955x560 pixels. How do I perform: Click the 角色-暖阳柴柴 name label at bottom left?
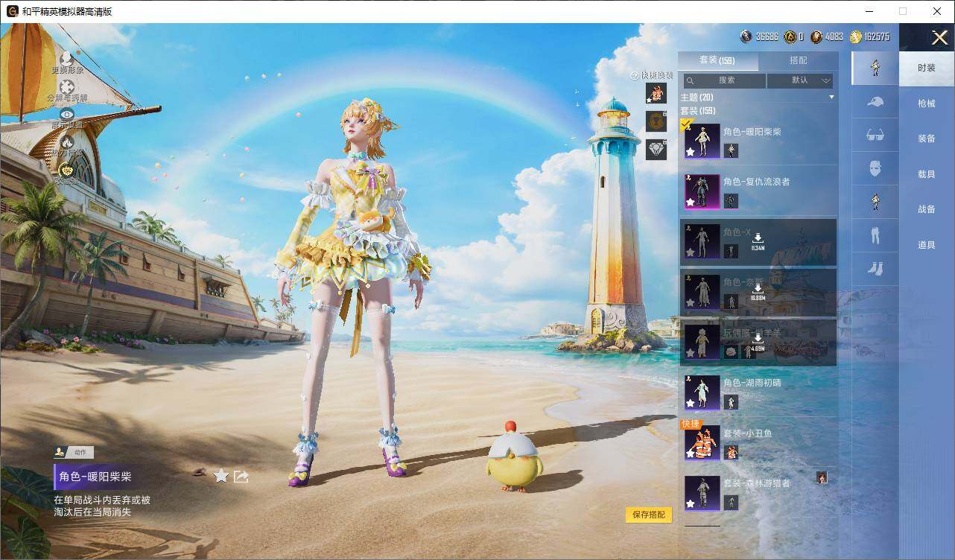[96, 477]
